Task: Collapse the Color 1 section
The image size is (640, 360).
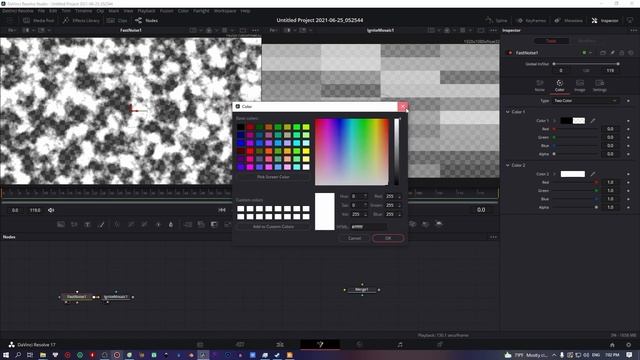Action: click(508, 111)
